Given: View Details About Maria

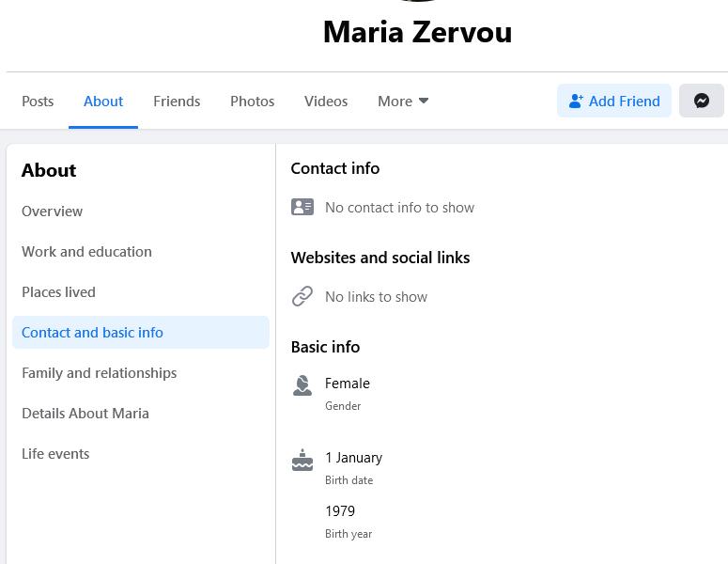Looking at the screenshot, I should [x=85, y=413].
